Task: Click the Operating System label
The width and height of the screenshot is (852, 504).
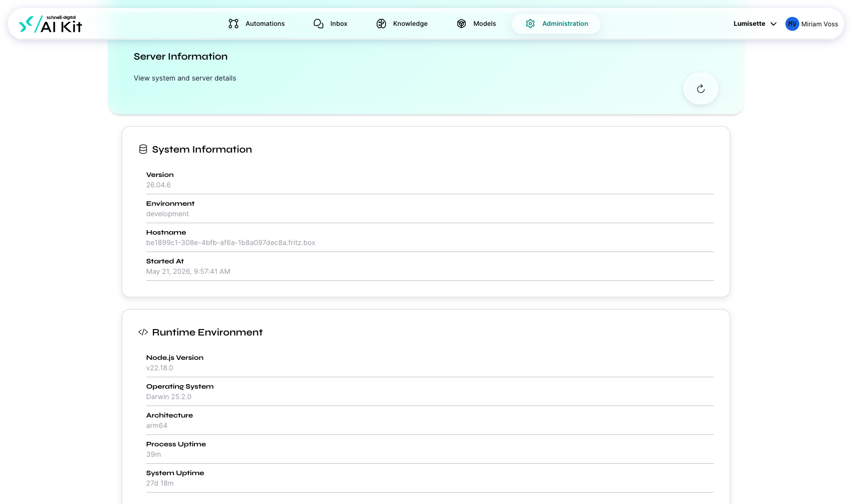Action: tap(180, 386)
